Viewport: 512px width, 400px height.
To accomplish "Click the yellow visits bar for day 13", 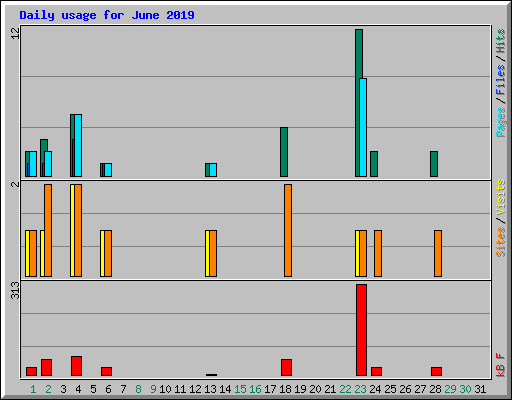I will pyautogui.click(x=207, y=253).
